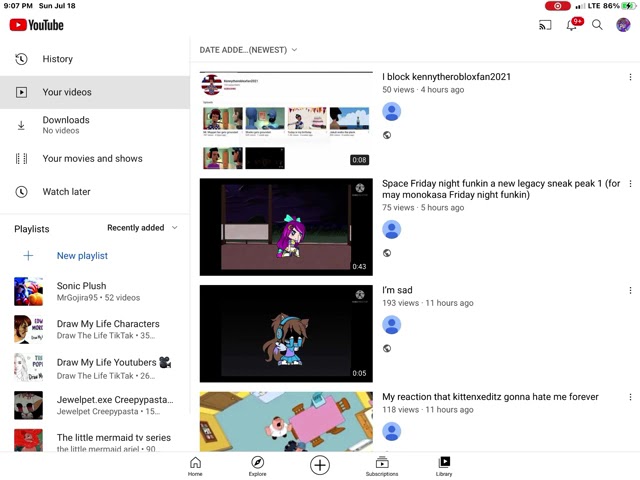
Task: Tap the red screen recording indicator
Action: 558,6
